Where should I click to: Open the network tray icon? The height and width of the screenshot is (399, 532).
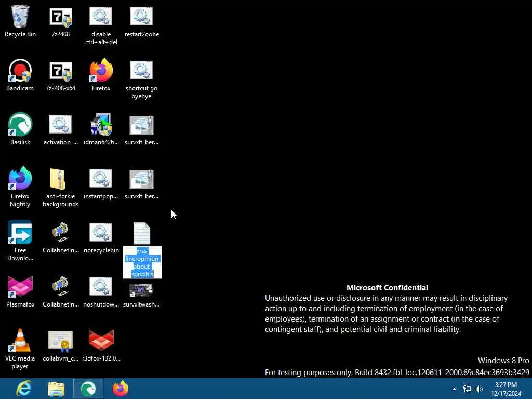(467, 389)
